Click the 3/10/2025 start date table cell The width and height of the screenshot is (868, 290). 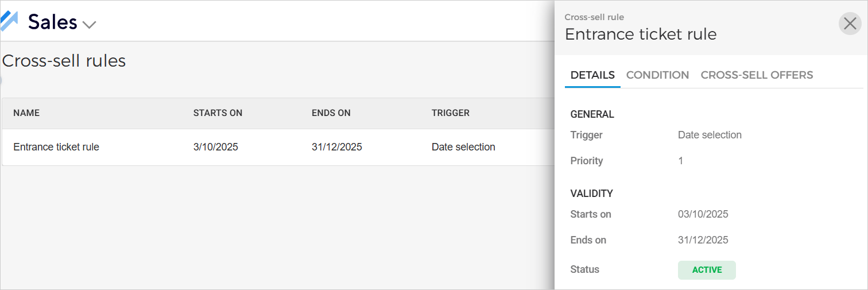(x=215, y=147)
